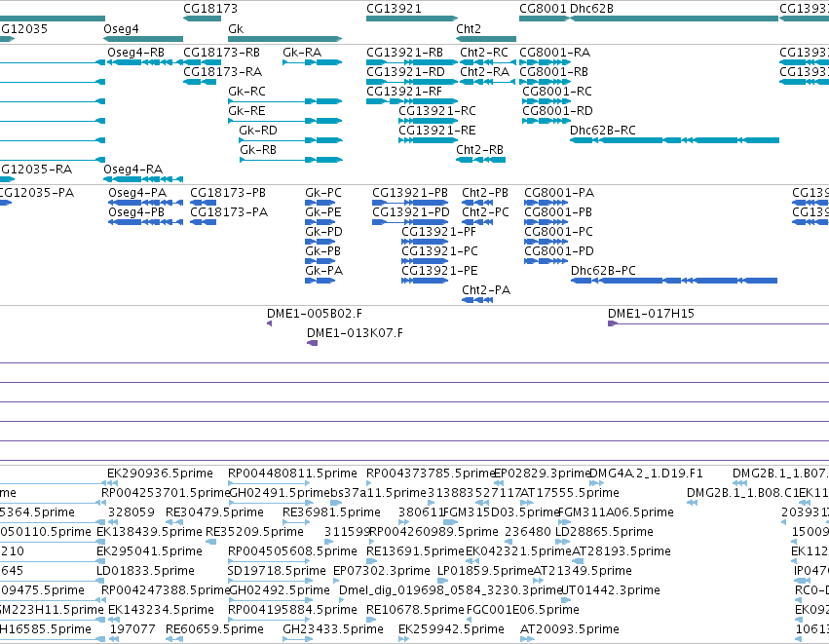Select the CG18173 gene label
Screen dimensions: 829x644
(x=210, y=9)
